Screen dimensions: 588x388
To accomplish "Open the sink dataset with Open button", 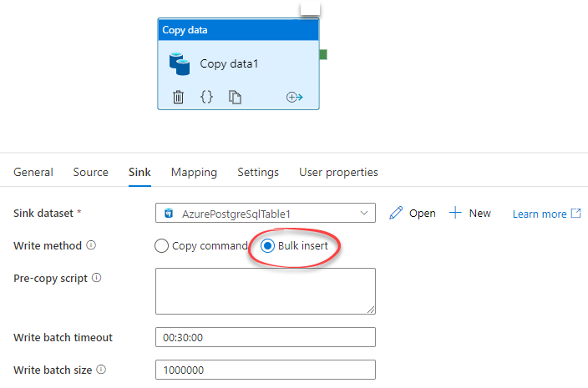I will (x=413, y=213).
